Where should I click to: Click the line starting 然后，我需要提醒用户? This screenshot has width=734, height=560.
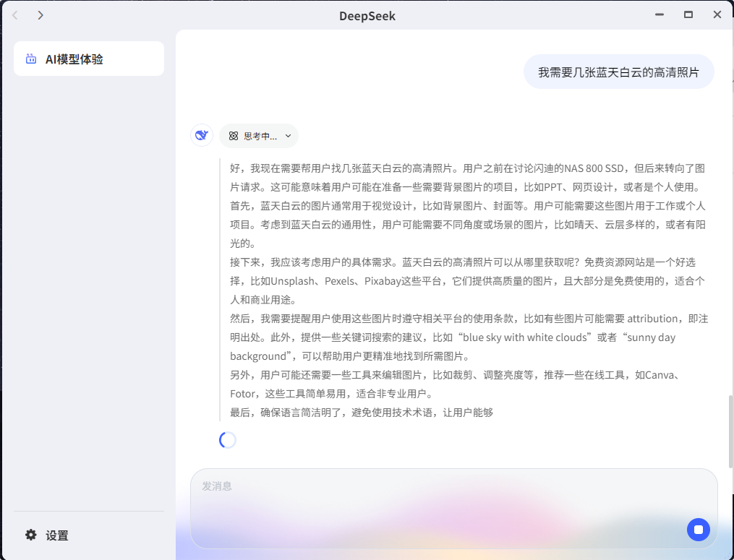pos(469,319)
